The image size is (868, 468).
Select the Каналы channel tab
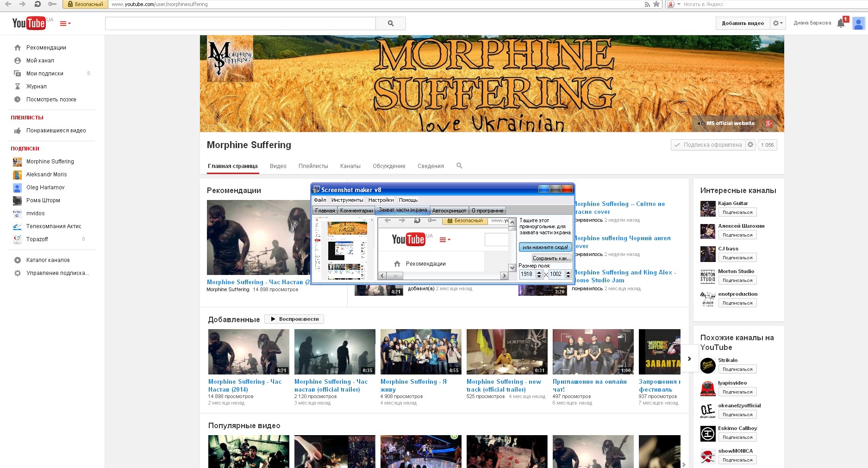350,166
